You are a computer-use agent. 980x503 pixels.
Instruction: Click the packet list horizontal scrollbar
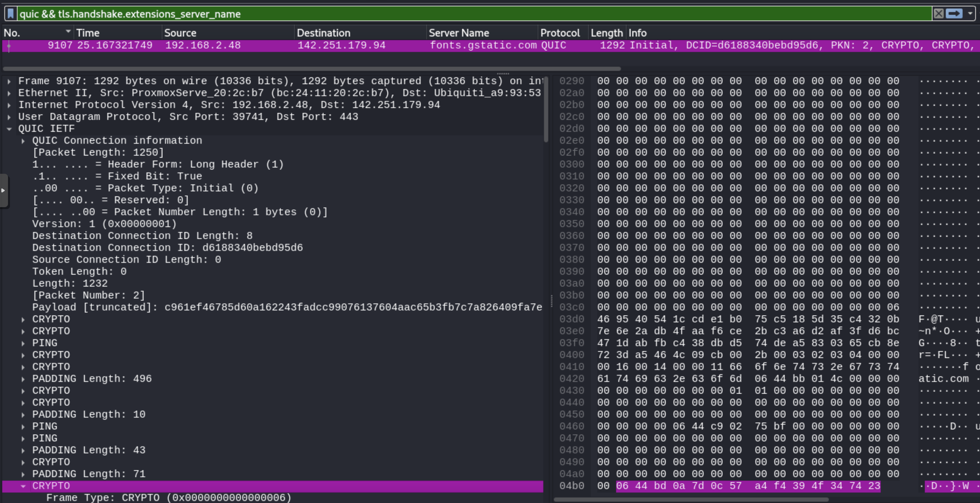tap(312, 69)
